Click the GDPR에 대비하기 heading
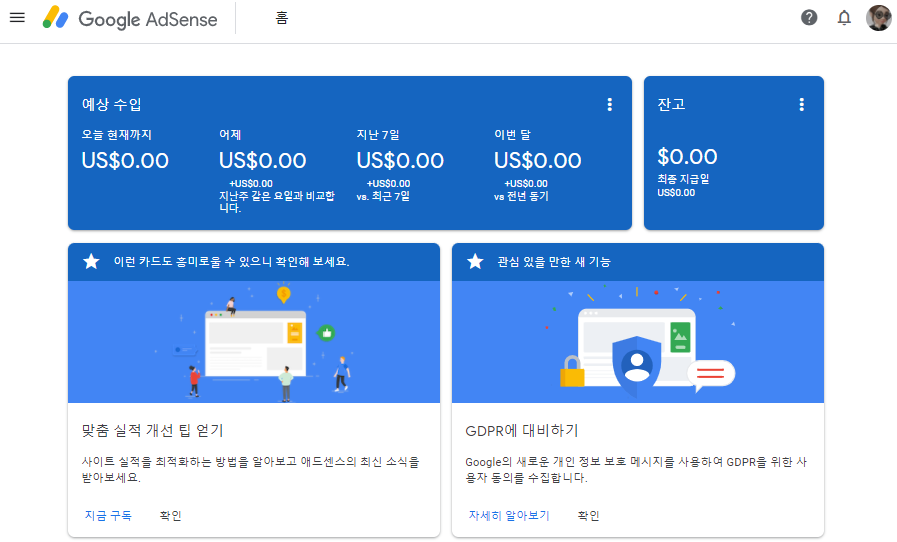897x542 pixels. pos(522,430)
